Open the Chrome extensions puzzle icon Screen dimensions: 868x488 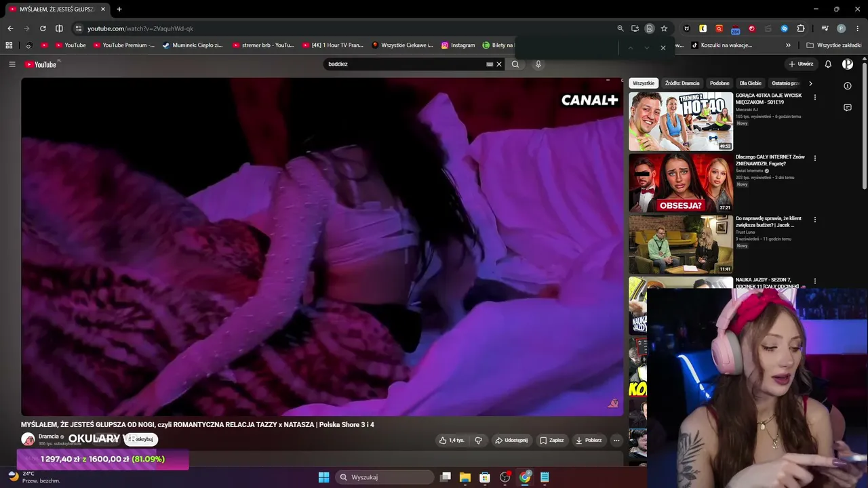point(801,28)
